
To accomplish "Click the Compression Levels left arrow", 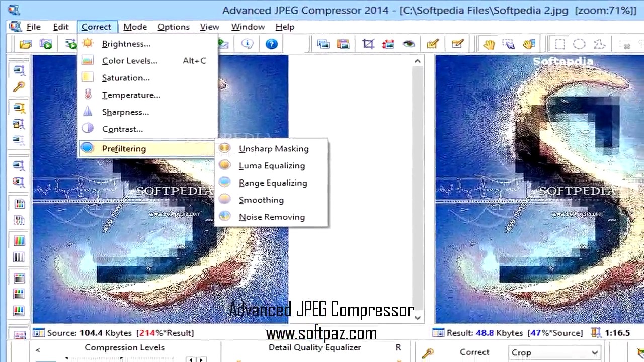I will click(38, 349).
